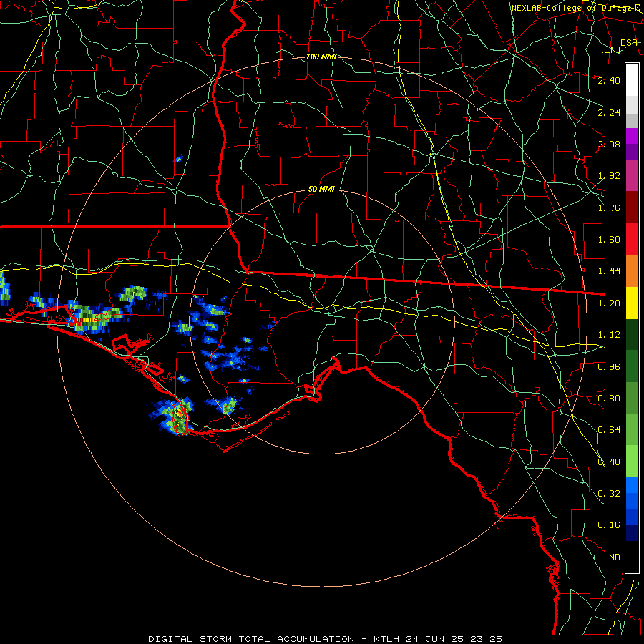Click the 0.80 legend value

[609, 399]
